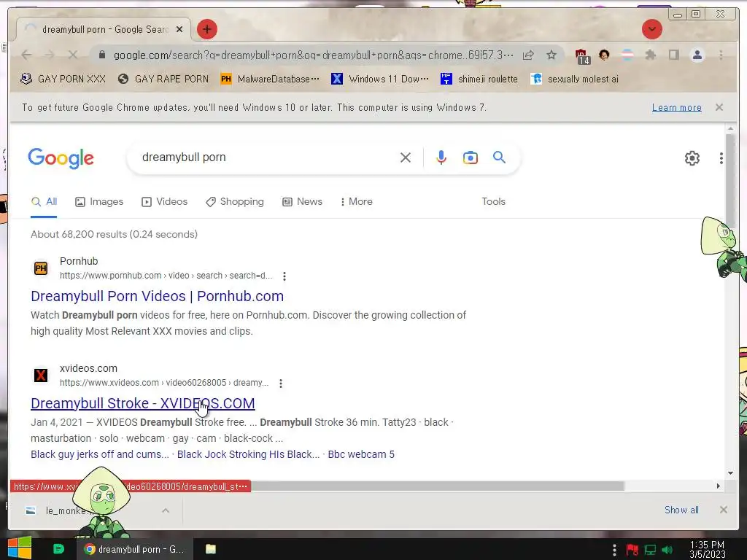Open About this result dots beside xvideos.com URL
The image size is (747, 560).
281,384
